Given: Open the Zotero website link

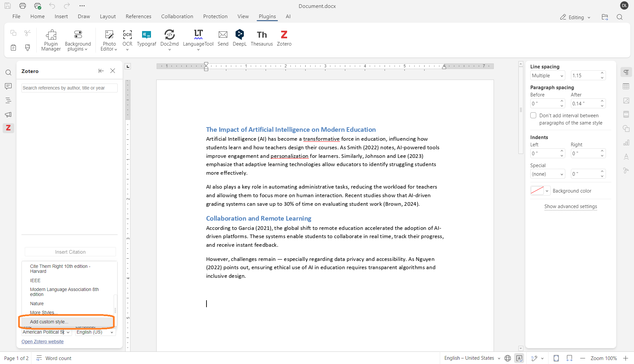Looking at the screenshot, I should [42, 342].
